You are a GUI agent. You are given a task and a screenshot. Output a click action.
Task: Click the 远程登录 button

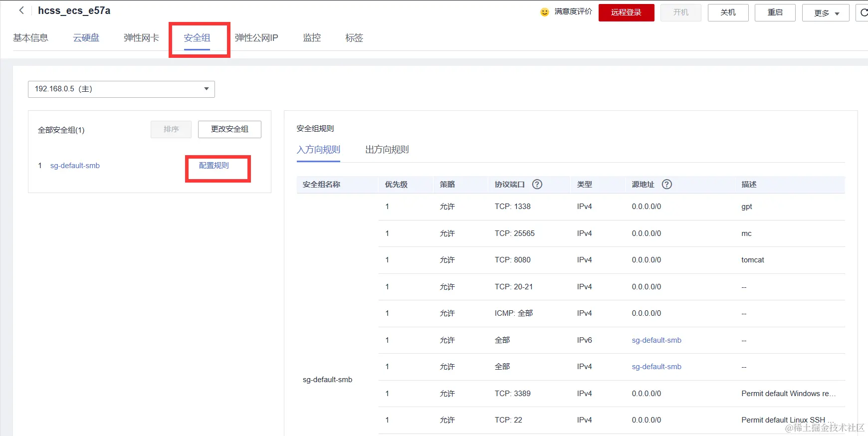tap(626, 12)
